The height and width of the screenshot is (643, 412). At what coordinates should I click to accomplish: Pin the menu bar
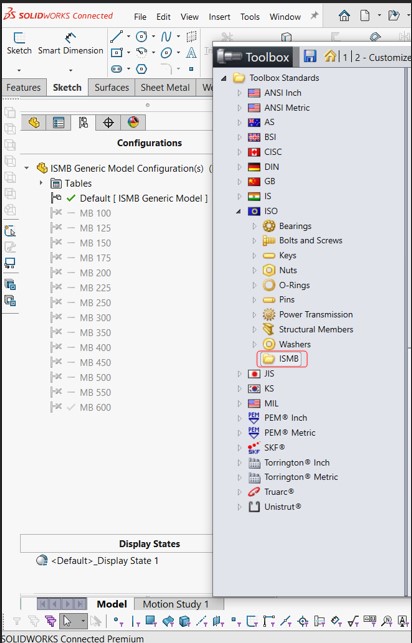click(314, 16)
